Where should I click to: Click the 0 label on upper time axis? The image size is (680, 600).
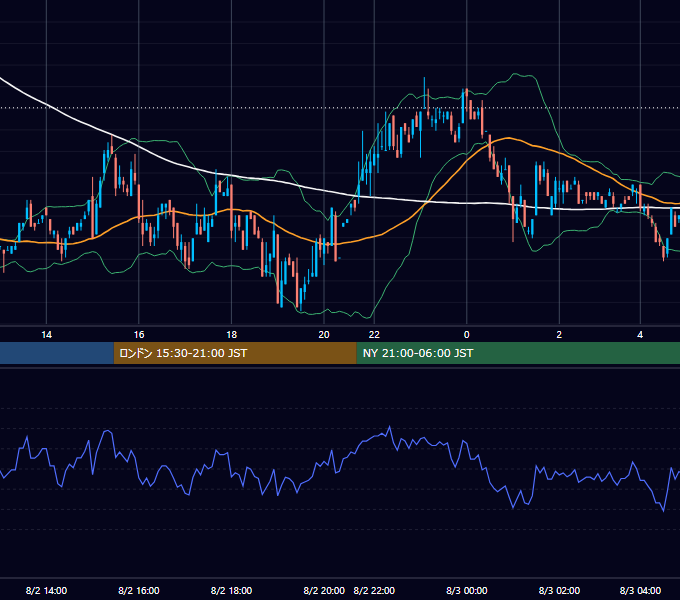467,335
